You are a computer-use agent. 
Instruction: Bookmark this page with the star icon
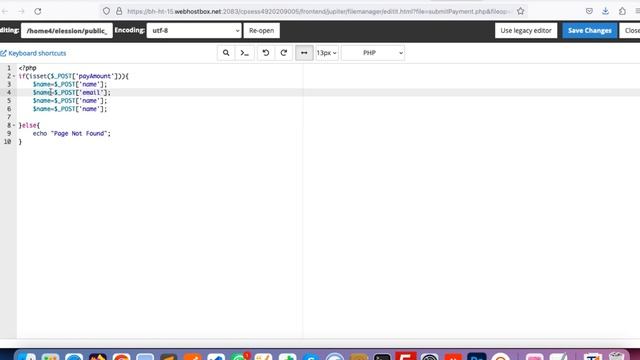[x=520, y=11]
